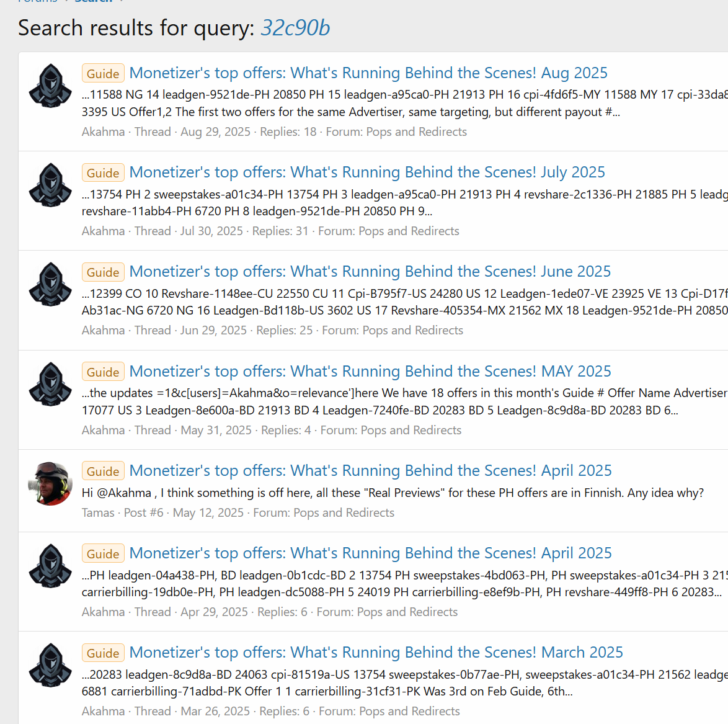Click Akahma's avatar on the July 2025 result
Screen dimensions: 728x724
[x=50, y=185]
